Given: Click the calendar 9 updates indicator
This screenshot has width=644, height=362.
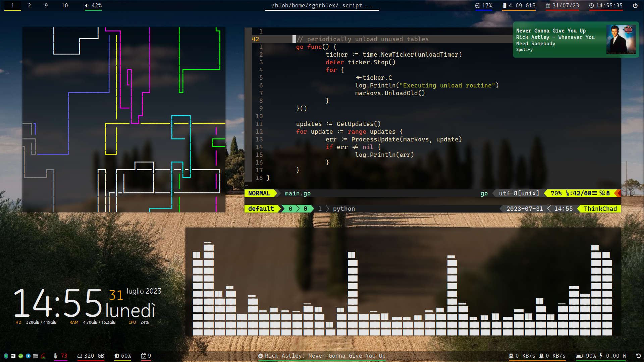Looking at the screenshot, I should pyautogui.click(x=146, y=356).
